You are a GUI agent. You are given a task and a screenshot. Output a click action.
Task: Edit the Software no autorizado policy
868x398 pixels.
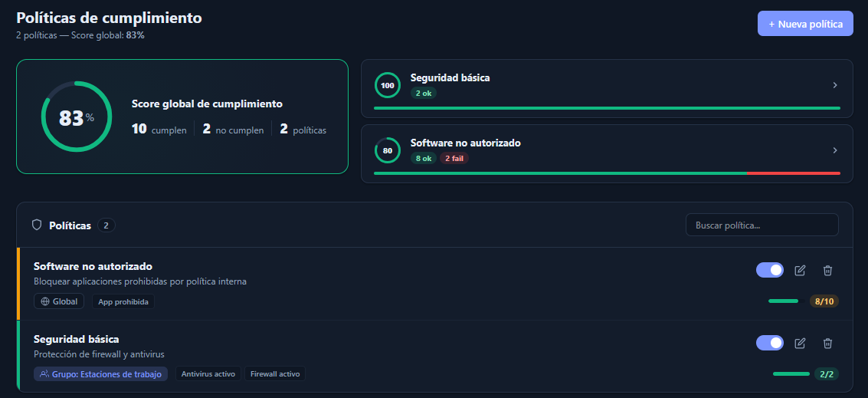(800, 270)
